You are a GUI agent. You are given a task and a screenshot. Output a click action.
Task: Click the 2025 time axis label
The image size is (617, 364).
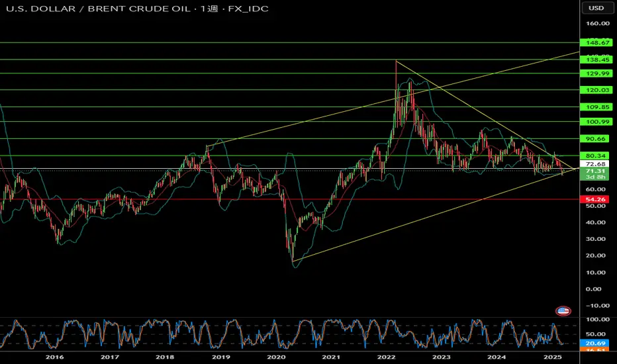click(x=553, y=357)
